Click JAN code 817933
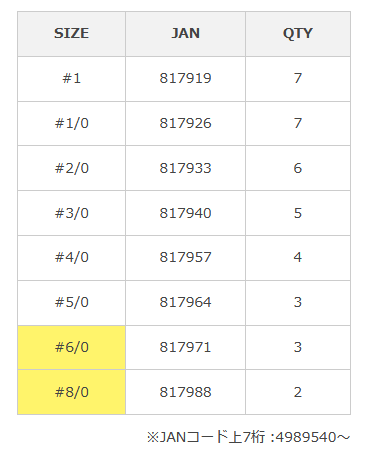 point(185,168)
